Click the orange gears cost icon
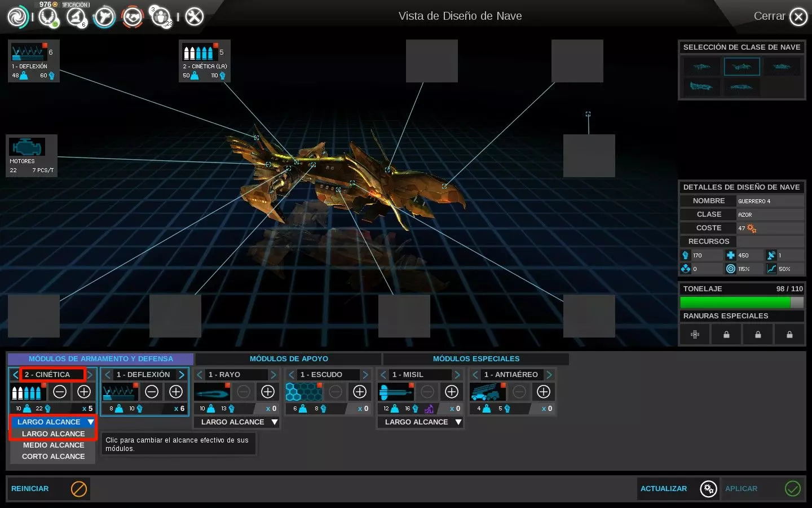Screen dimensions: 812x508 coord(752,228)
